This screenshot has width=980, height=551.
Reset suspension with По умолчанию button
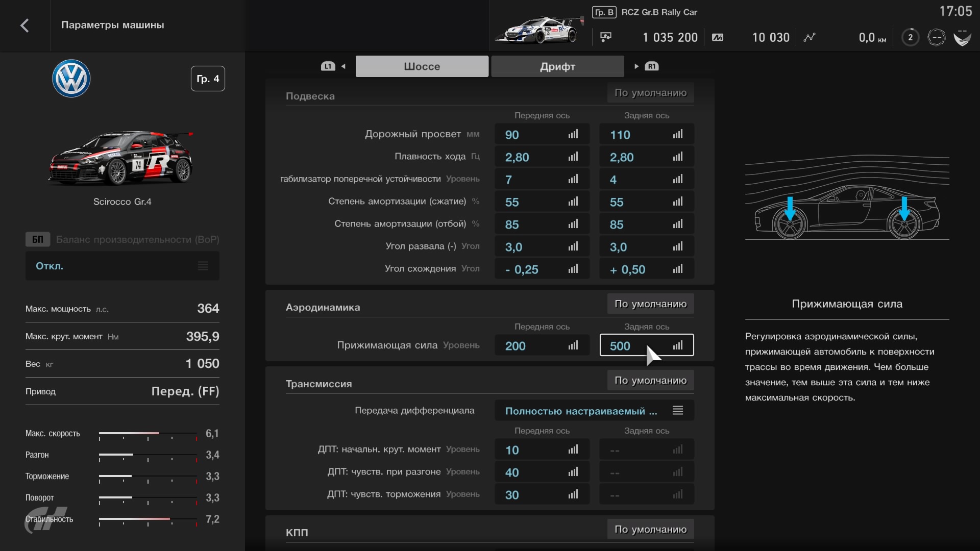pos(650,93)
